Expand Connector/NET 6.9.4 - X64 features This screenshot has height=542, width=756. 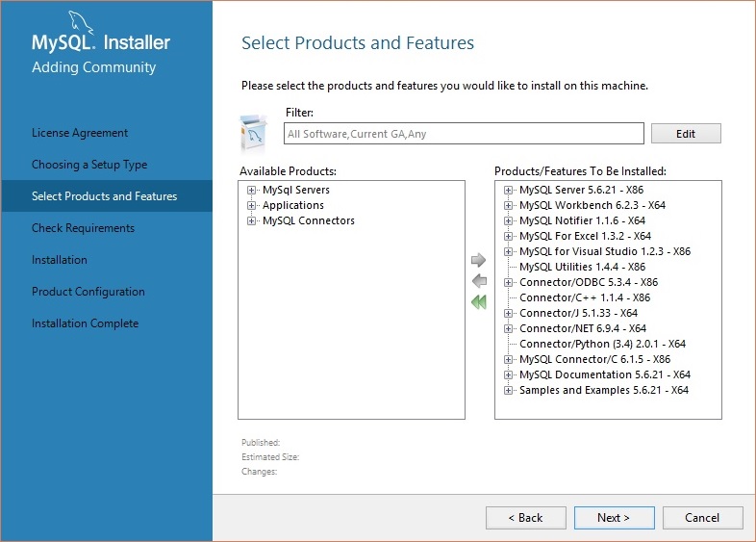pos(508,329)
